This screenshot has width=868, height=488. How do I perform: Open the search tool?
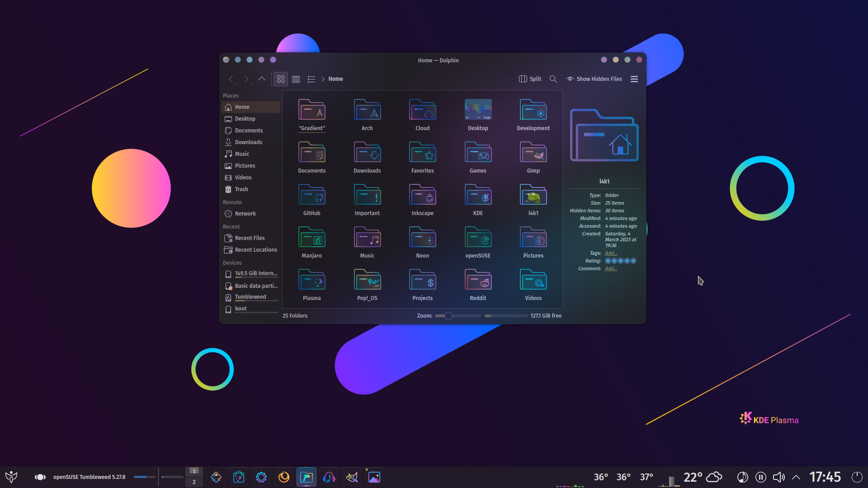pos(553,79)
